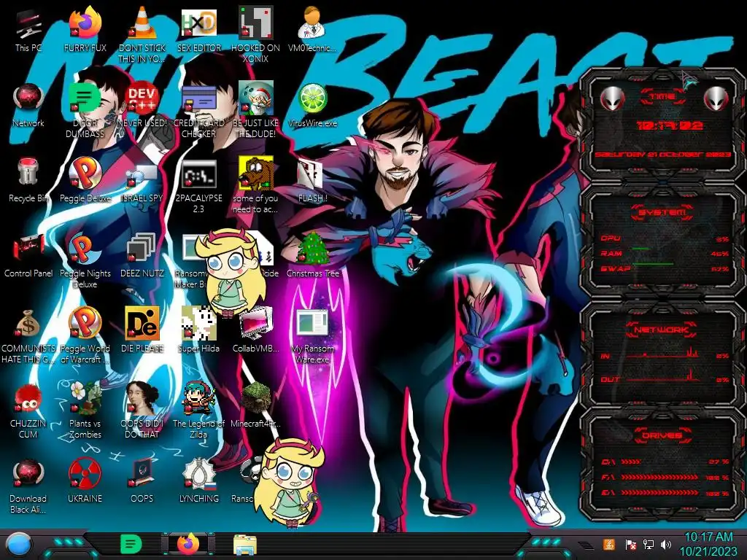The image size is (747, 560).
Task: Open the HOOKED ON XONIX shortcut
Action: pos(256,34)
